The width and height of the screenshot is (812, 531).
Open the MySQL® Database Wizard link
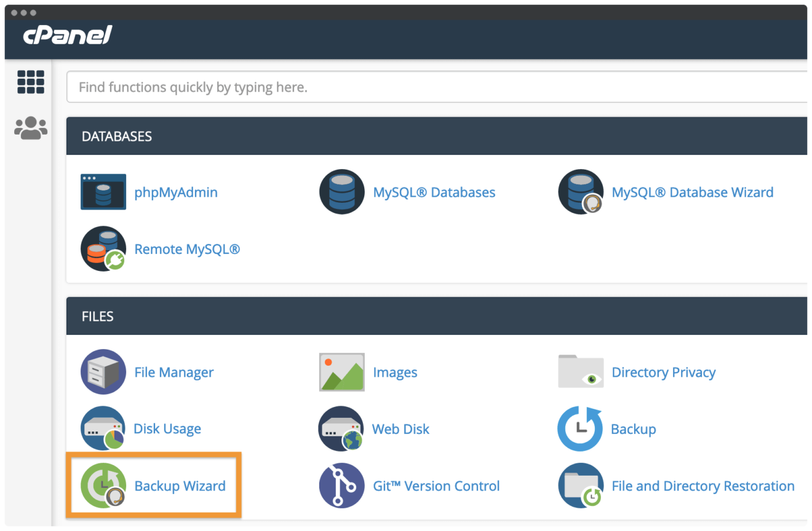[693, 192]
